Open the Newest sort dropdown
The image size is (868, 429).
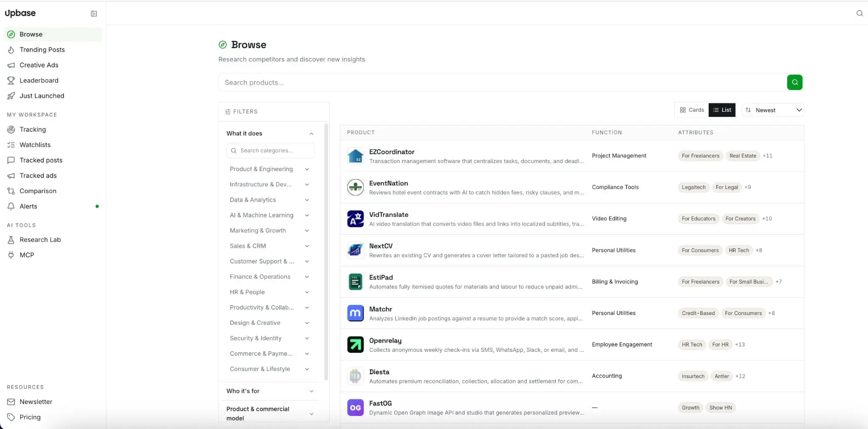click(773, 110)
